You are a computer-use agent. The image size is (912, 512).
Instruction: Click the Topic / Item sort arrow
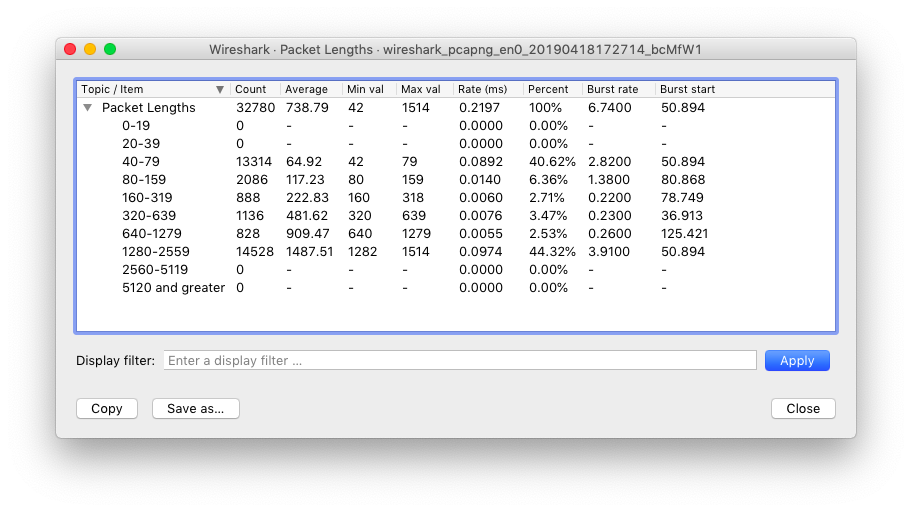pos(220,90)
